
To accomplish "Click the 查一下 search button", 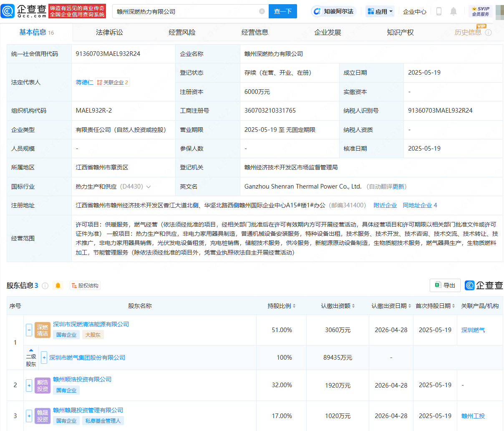I will tap(282, 12).
